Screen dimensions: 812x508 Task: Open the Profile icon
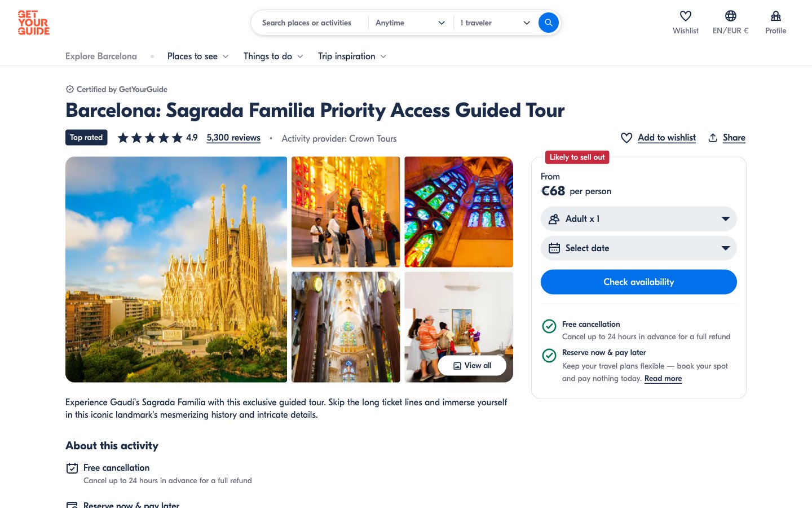pos(775,16)
